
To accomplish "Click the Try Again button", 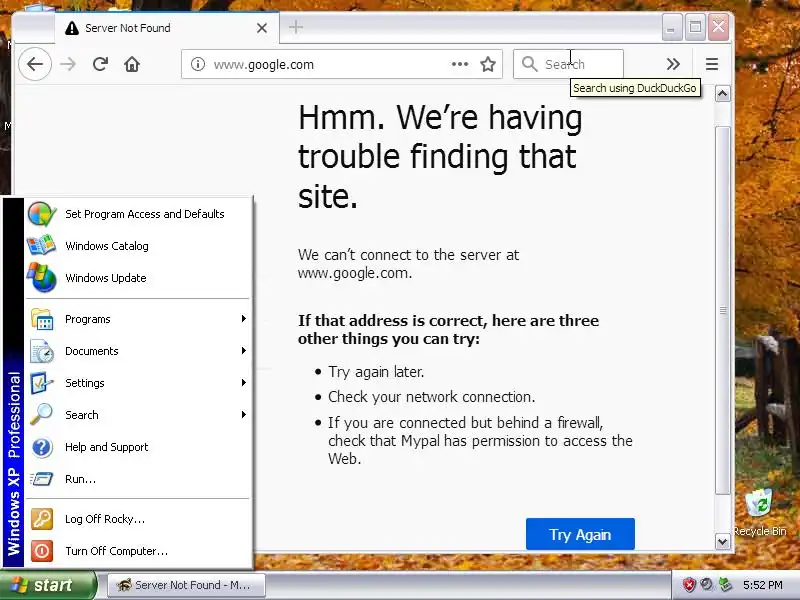I will (580, 534).
